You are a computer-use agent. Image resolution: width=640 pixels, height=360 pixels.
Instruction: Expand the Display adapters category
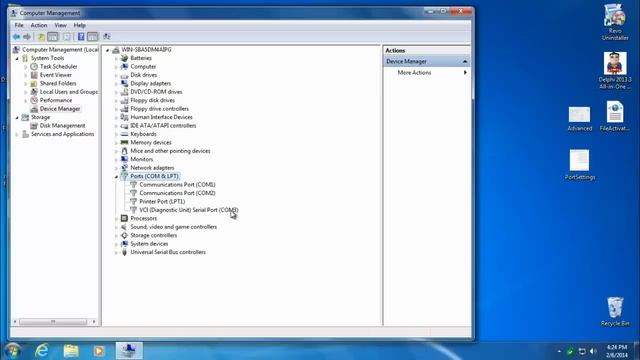pos(116,84)
